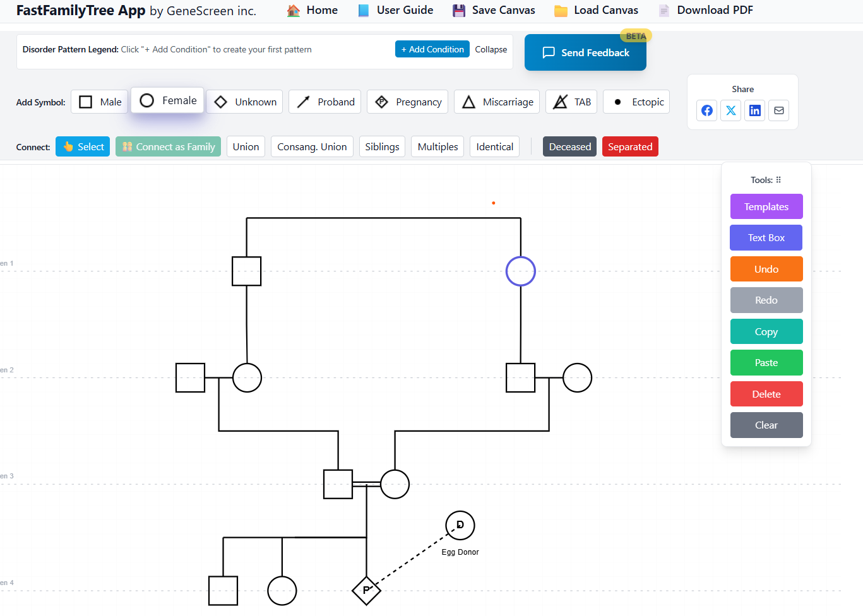The width and height of the screenshot is (863, 616).
Task: Insert an Ectopic dot symbol
Action: tap(636, 102)
